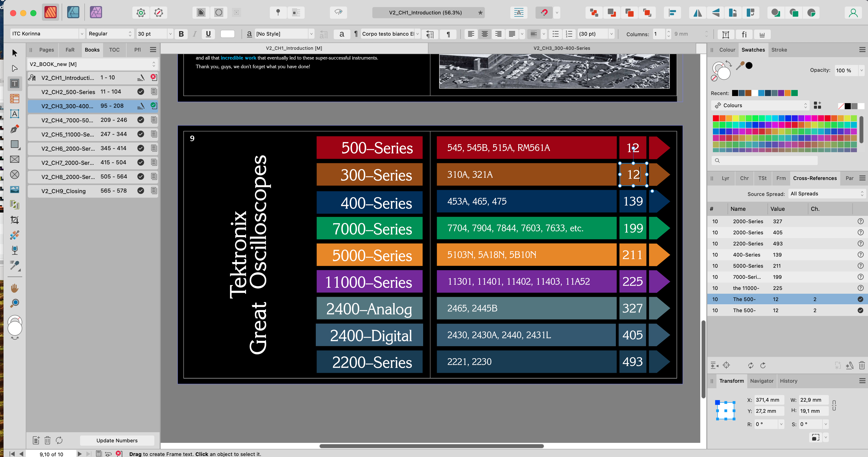Click the Flip Horizontal toolbar icon
The image size is (868, 457).
[x=697, y=13]
